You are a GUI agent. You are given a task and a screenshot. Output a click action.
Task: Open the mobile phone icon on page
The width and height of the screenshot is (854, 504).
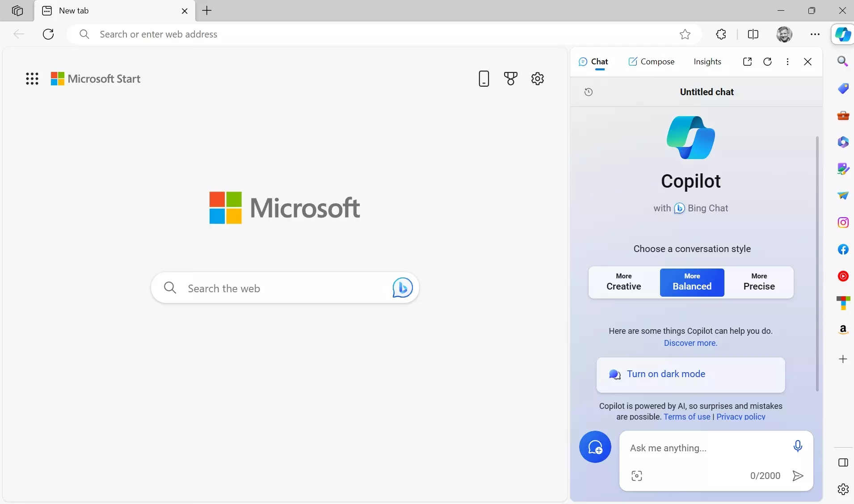[x=484, y=79]
